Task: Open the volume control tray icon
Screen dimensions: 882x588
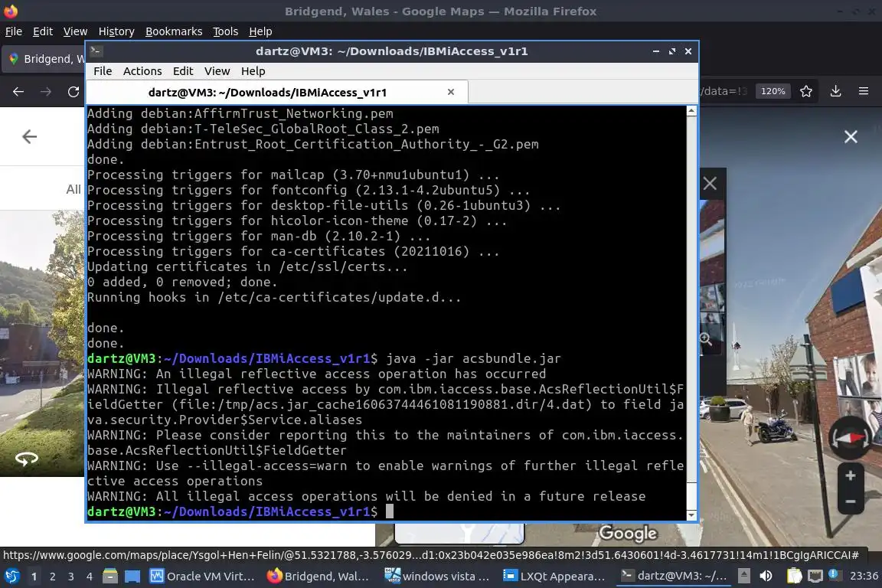Action: pyautogui.click(x=766, y=577)
